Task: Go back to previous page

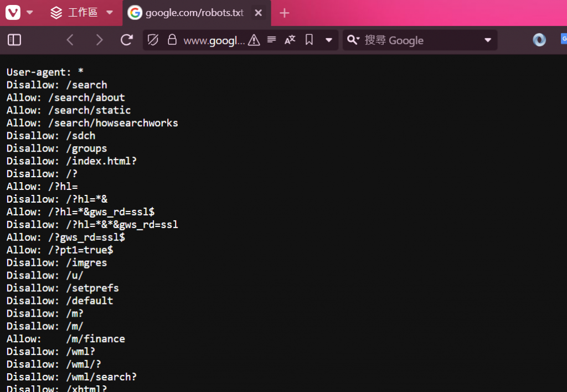Action: [70, 40]
